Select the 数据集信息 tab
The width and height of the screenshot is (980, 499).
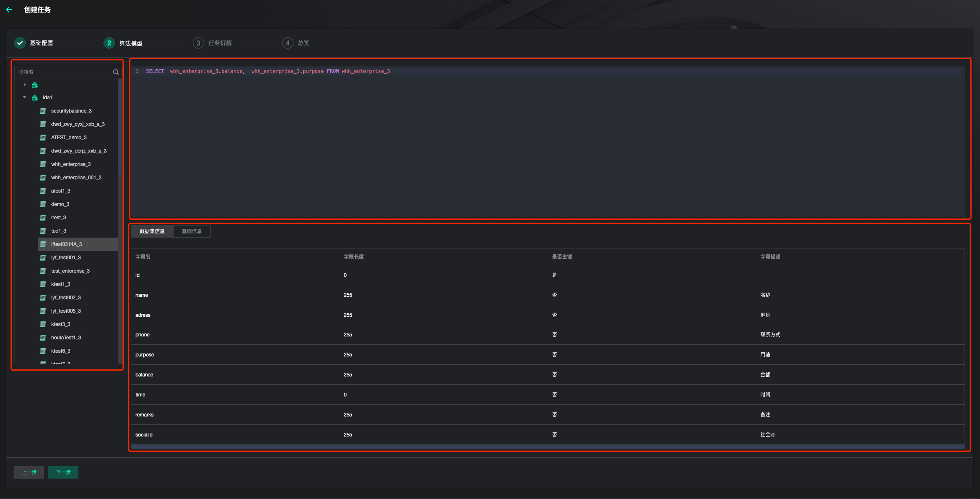(152, 231)
